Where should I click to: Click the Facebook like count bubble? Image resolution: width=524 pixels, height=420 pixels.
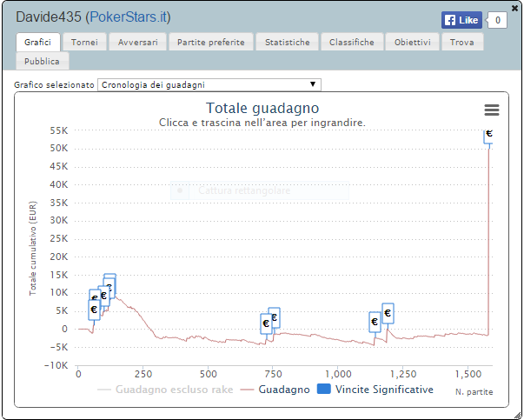click(497, 20)
